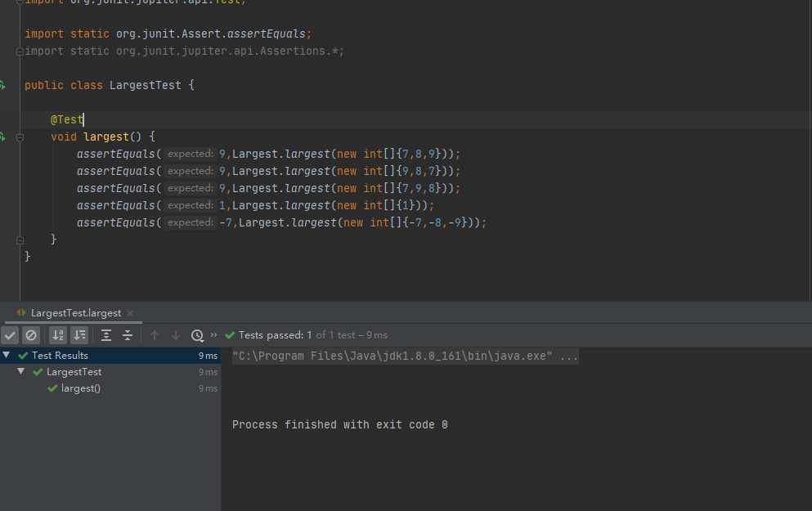Fold the largest() method body
Screen dimensions: 812x511
(20, 137)
